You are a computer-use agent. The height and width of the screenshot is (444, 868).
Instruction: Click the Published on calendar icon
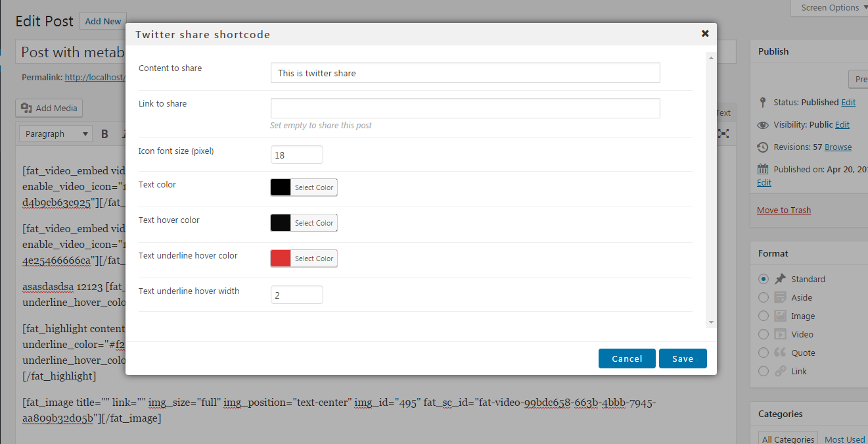pyautogui.click(x=763, y=169)
